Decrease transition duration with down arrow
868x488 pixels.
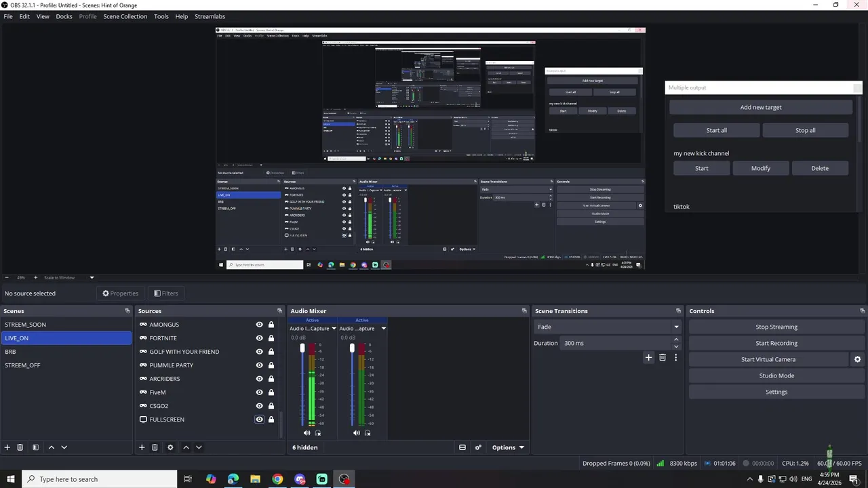point(677,346)
